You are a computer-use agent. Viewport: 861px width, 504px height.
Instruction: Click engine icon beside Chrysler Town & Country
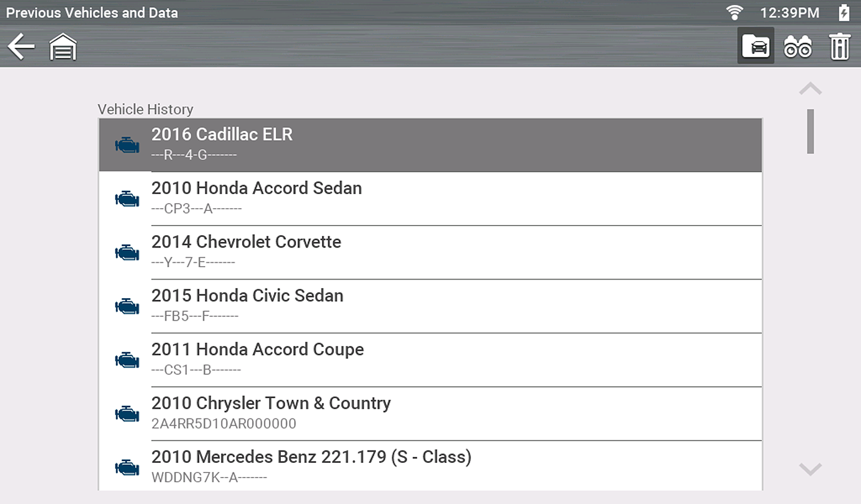tap(127, 414)
